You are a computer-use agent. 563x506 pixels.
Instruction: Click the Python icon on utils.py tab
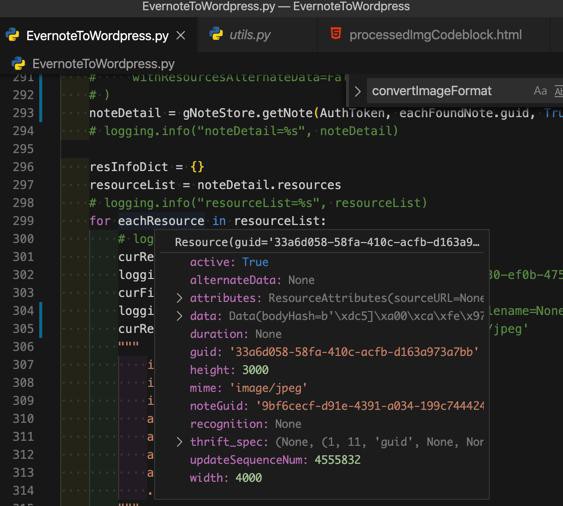coord(216,34)
